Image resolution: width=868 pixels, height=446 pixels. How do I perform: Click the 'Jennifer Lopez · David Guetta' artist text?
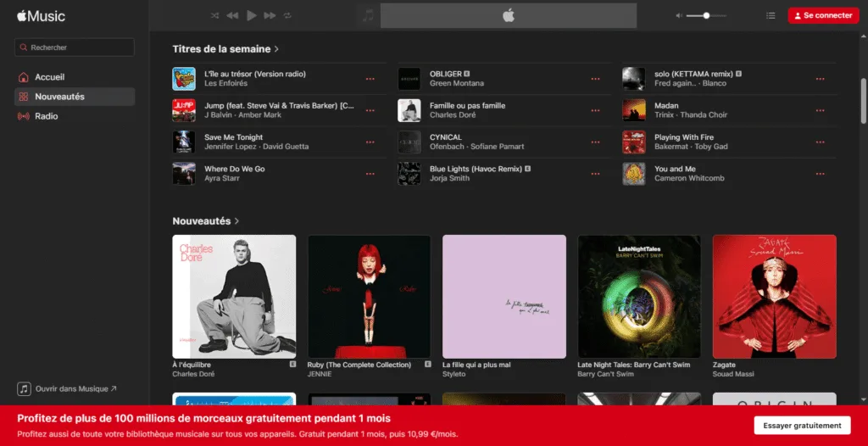click(256, 147)
